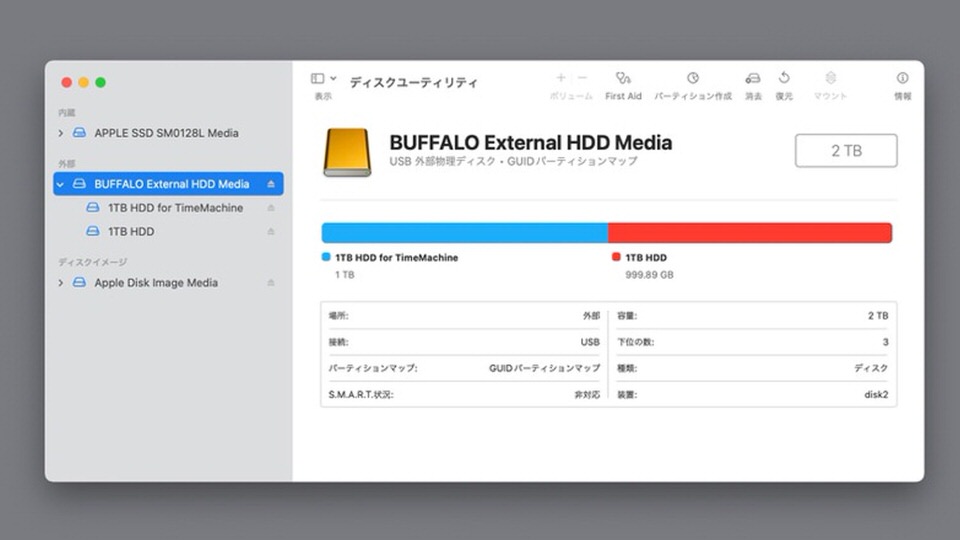
Task: Click the BUFFALO External HDD Media heading
Action: 531,143
